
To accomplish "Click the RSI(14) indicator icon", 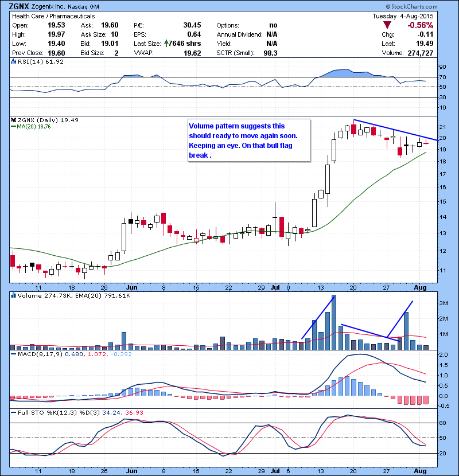I will [x=13, y=61].
